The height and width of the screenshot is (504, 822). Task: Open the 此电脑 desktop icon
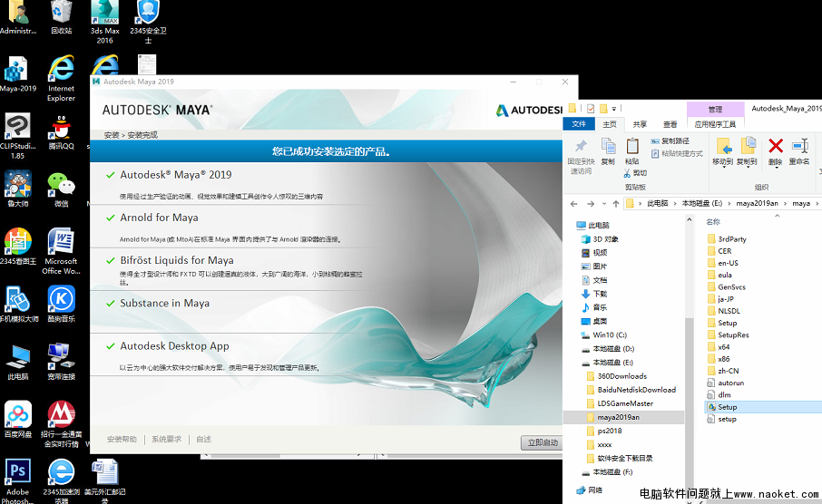point(18,362)
